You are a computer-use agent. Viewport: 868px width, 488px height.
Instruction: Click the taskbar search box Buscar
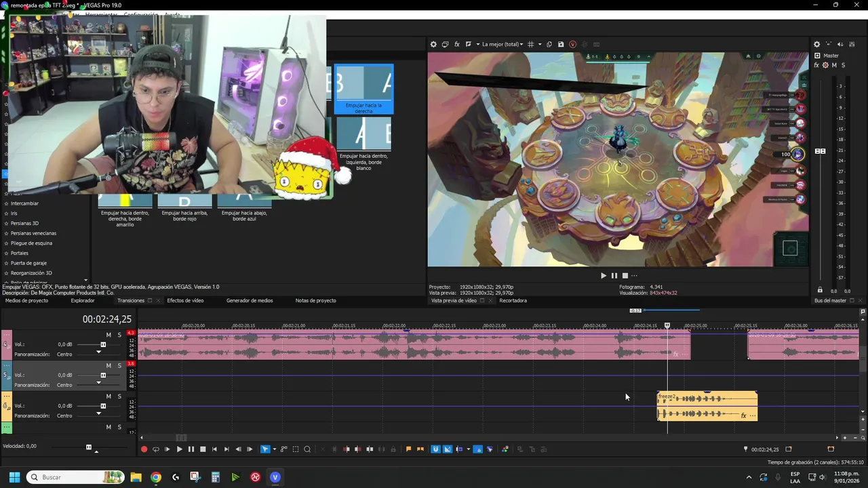pyautogui.click(x=76, y=477)
